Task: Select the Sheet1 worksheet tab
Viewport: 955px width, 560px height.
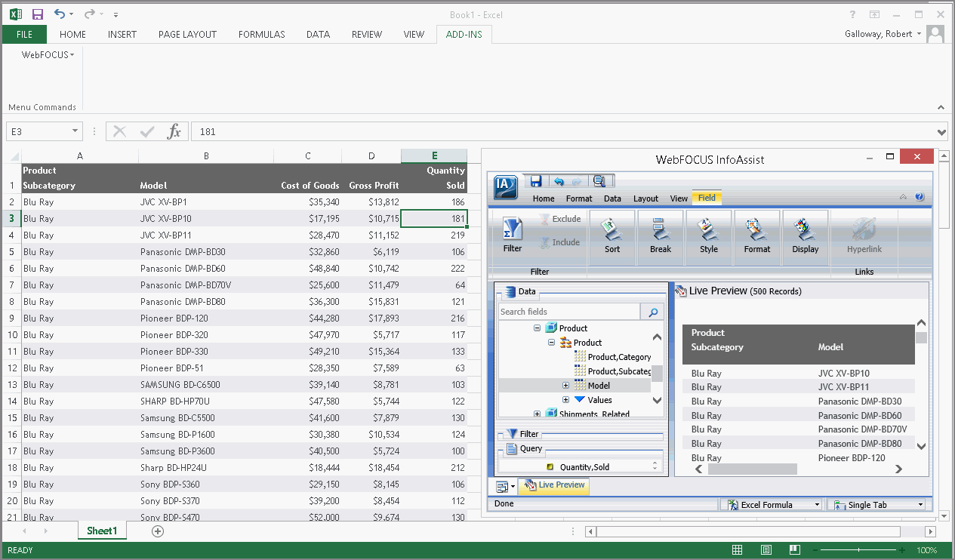Action: coord(102,531)
